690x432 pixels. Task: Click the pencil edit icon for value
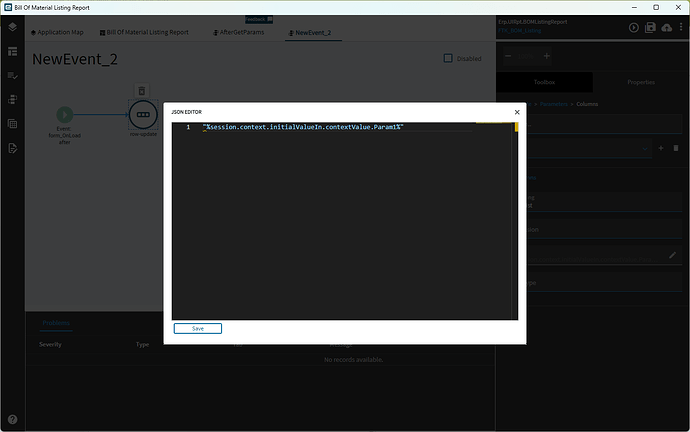point(672,255)
